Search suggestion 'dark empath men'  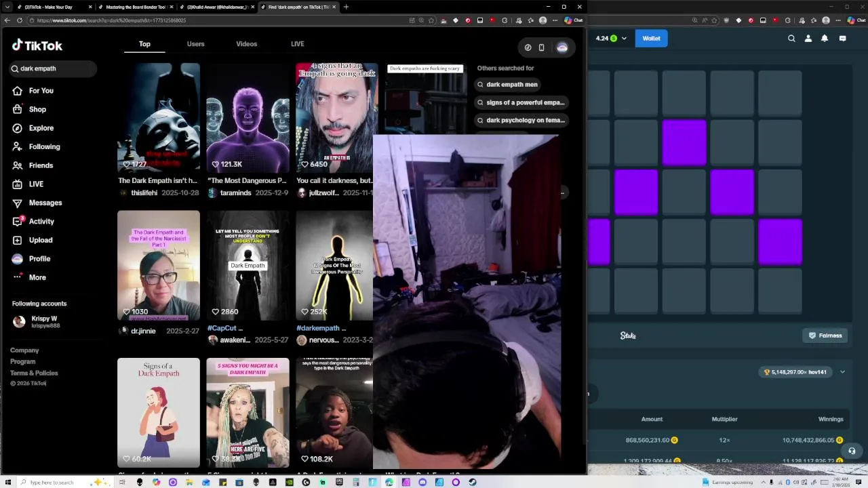coord(507,85)
